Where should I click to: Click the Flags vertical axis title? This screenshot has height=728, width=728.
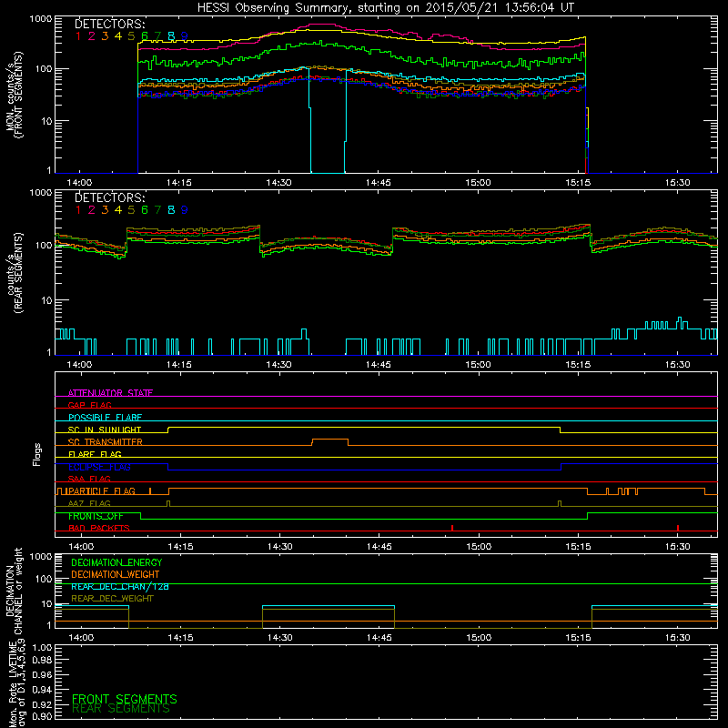[x=37, y=454]
